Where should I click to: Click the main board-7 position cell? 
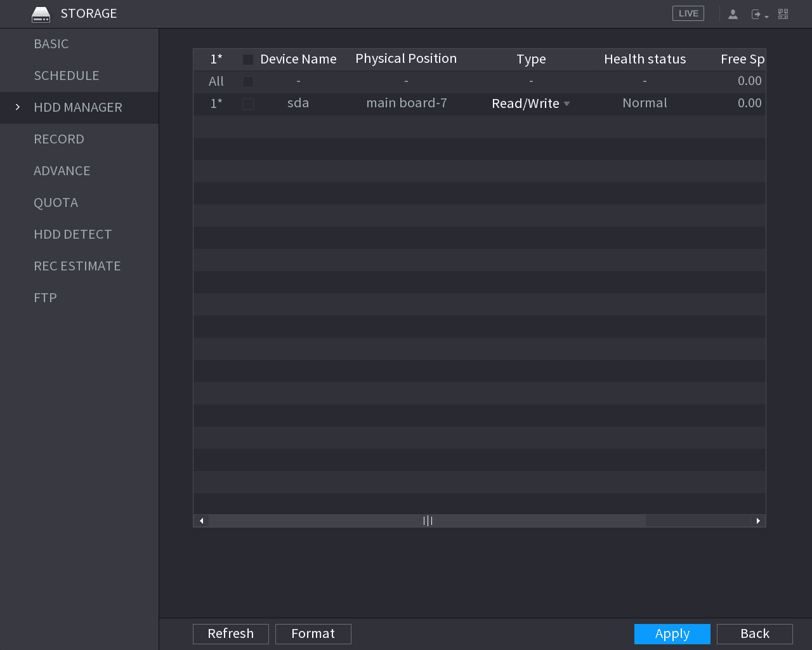(x=407, y=103)
